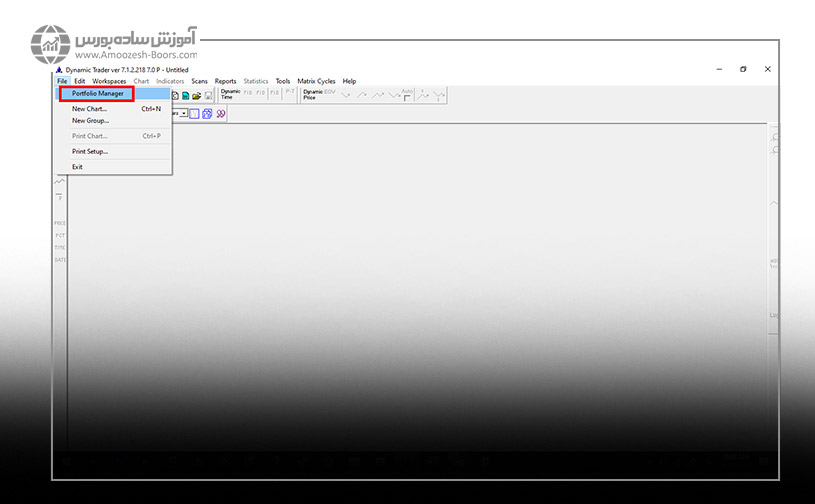Open the Matrix Cycles menu
The height and width of the screenshot is (504, 815).
[316, 81]
